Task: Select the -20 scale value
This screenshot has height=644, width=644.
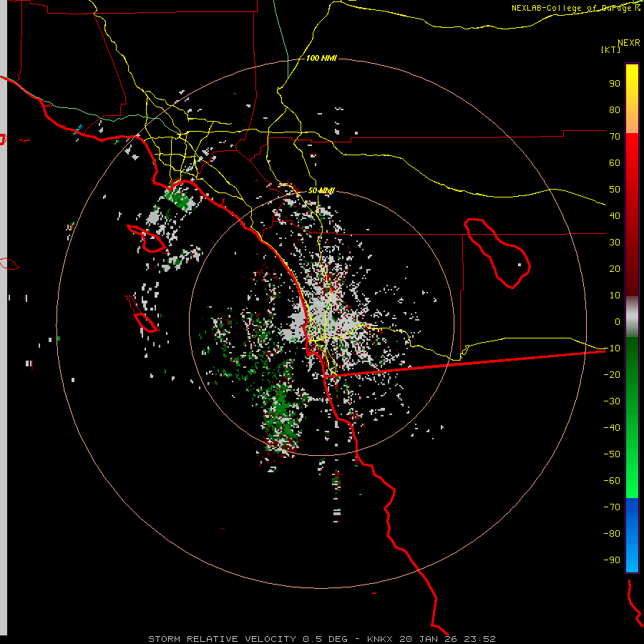Action: pyautogui.click(x=612, y=375)
